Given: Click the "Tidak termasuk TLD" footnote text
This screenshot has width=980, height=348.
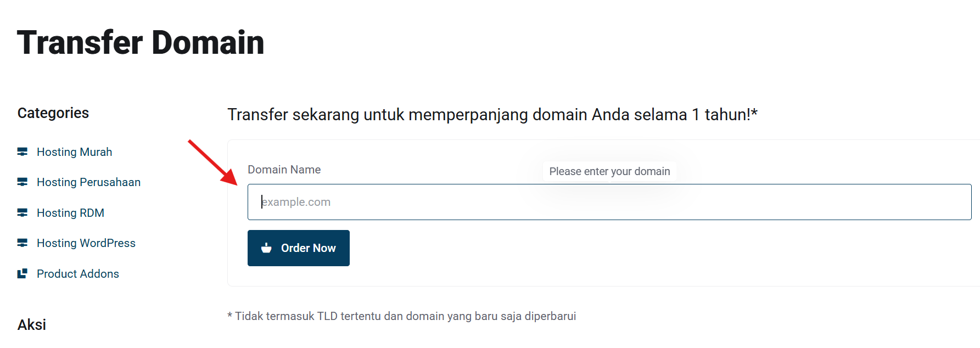Looking at the screenshot, I should [x=402, y=316].
